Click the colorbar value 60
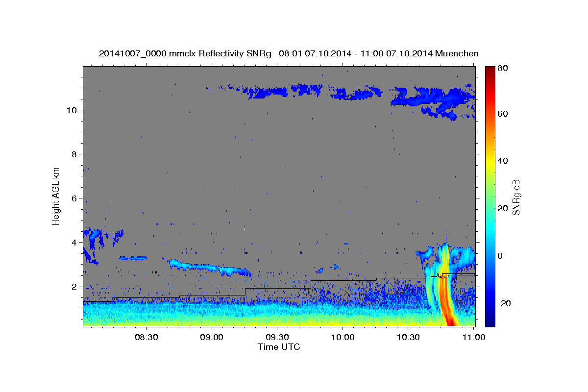 [502, 114]
